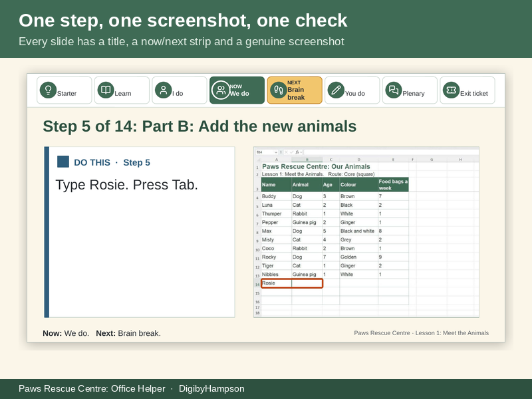
Task: Open the Plenary speech-bubbles icon
Action: click(394, 90)
